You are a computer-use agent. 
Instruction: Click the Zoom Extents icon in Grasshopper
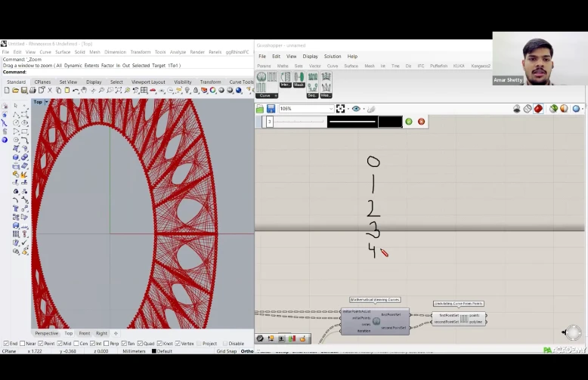[341, 109]
